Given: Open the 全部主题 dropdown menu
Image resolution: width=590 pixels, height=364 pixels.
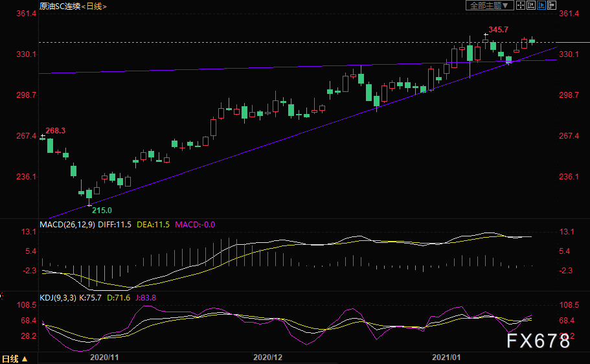Looking at the screenshot, I should tap(489, 5).
